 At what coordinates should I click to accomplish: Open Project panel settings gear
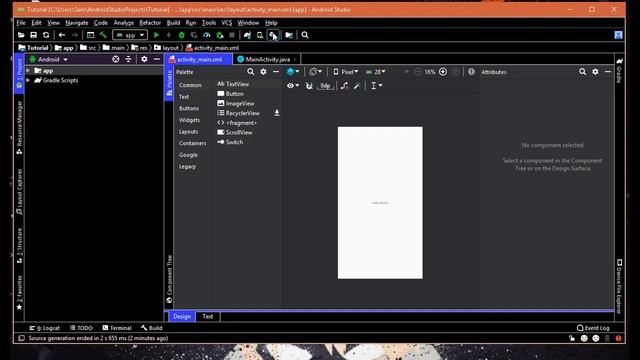(x=144, y=59)
